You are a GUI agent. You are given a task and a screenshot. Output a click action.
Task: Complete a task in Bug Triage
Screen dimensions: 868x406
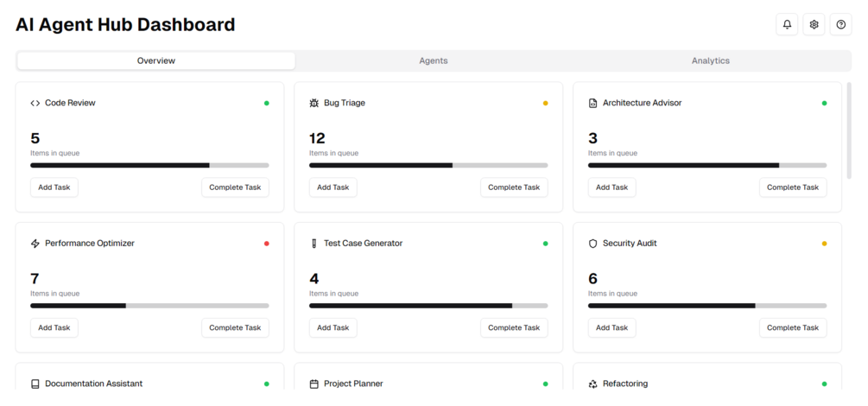[x=514, y=187]
